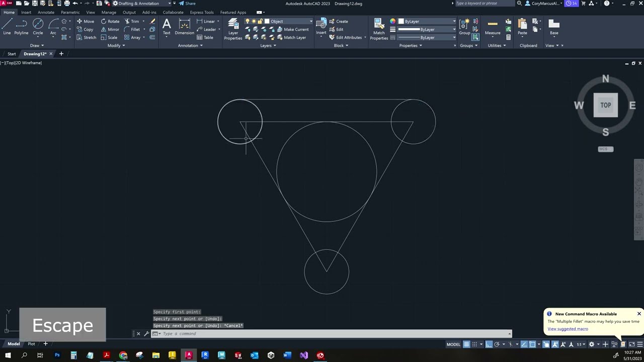Viewport: 644px width, 362px height.
Task: Switch to the Plot layout tab
Action: tap(31, 344)
